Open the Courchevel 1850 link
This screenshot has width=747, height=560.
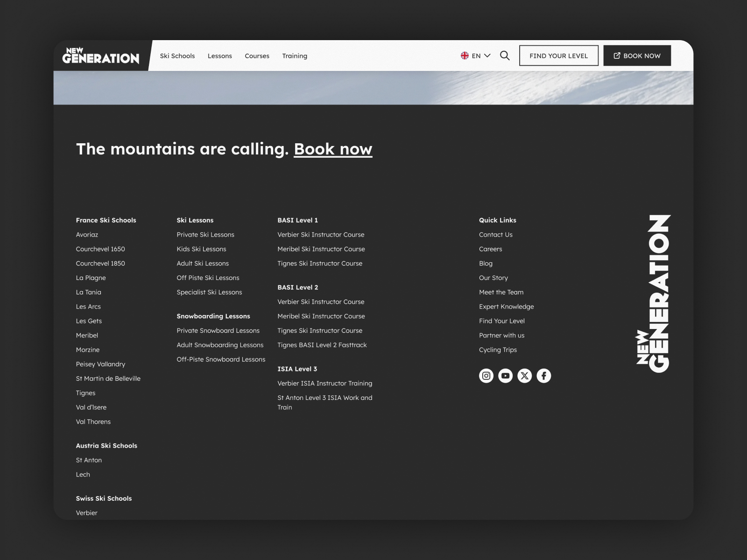tap(100, 264)
